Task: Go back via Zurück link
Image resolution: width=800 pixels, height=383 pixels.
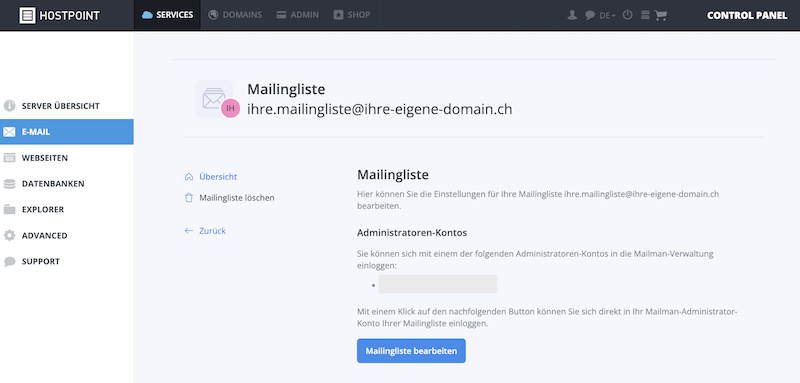Action: pyautogui.click(x=212, y=231)
